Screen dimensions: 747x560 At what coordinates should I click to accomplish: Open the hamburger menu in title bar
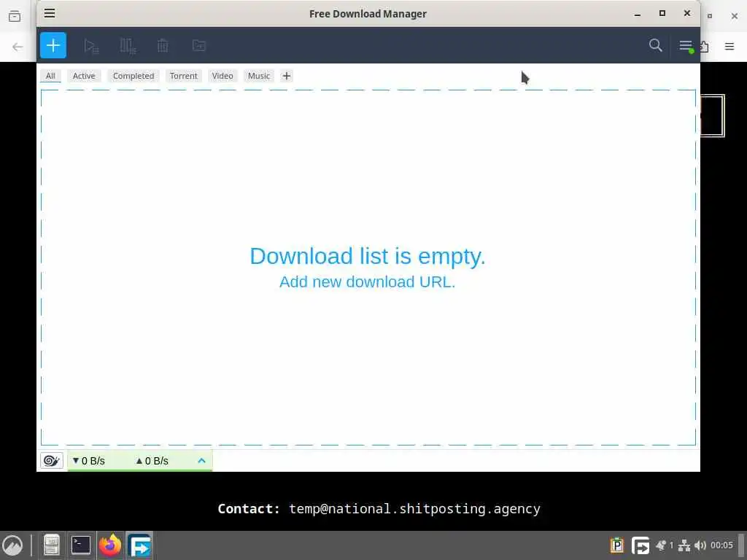(50, 13)
